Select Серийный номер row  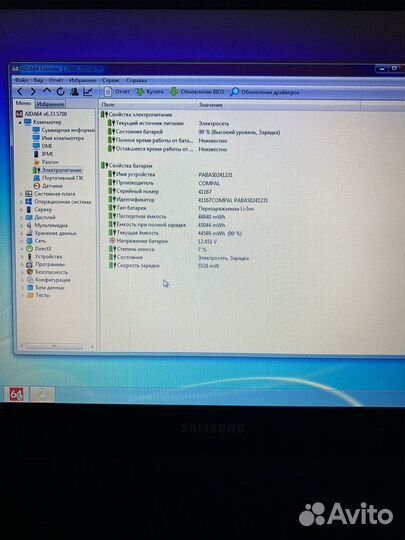tap(160, 191)
